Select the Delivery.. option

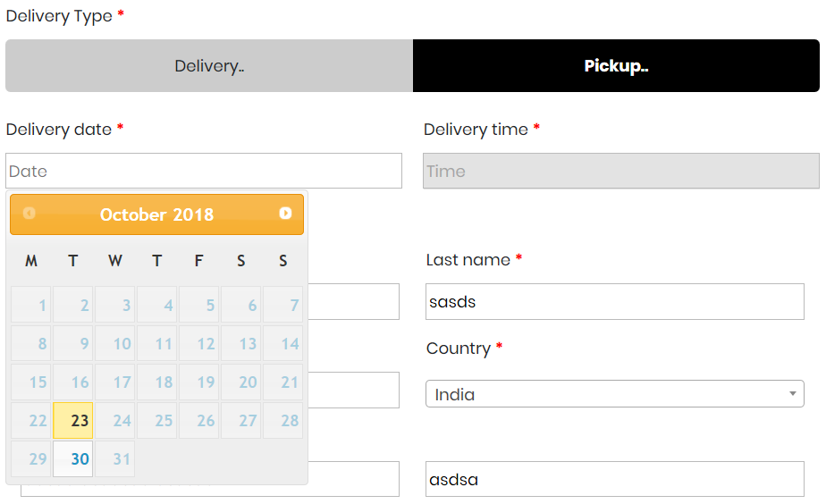pos(209,66)
